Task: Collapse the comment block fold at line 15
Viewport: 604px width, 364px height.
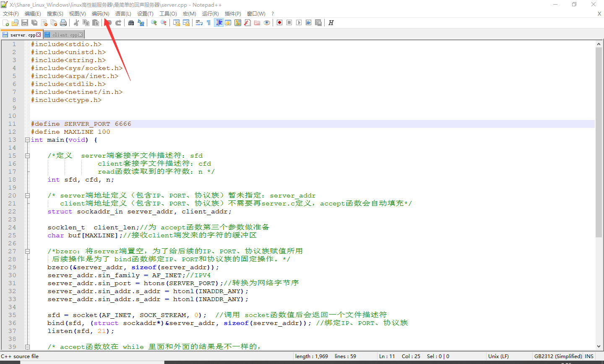Action: [26, 155]
